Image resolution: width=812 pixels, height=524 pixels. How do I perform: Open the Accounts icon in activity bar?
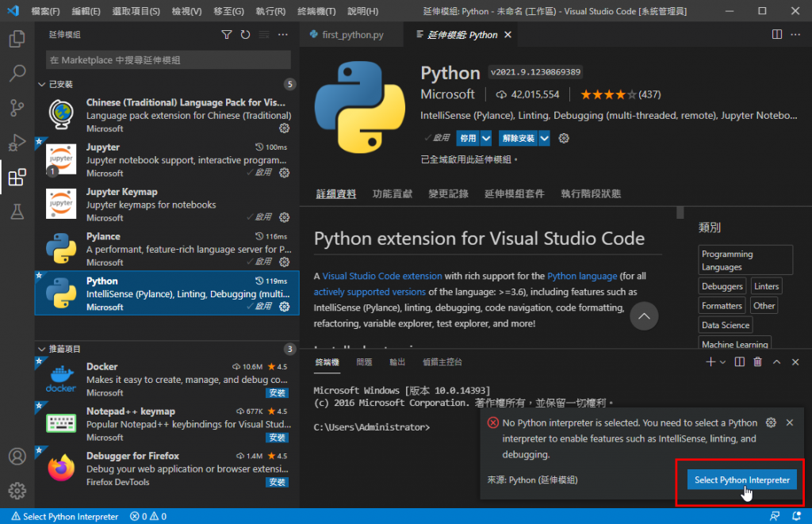click(17, 456)
